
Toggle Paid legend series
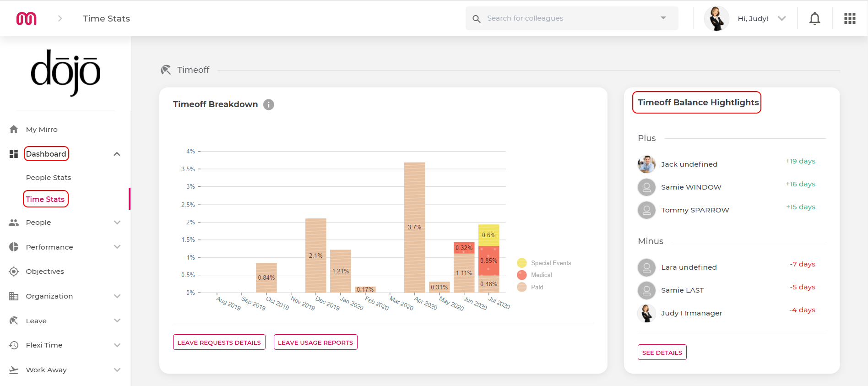pyautogui.click(x=530, y=287)
